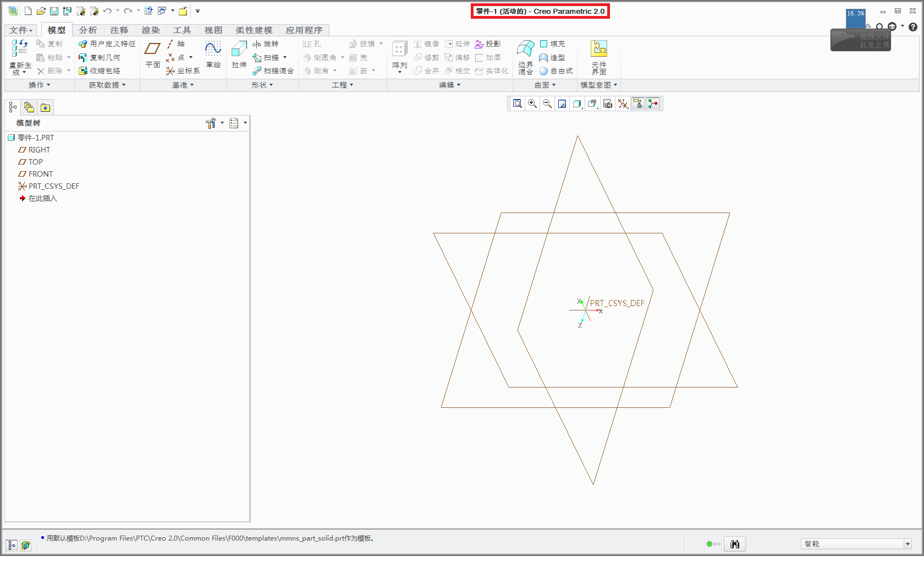
Task: Refit the model in the graphics toolbar
Action: (x=518, y=103)
